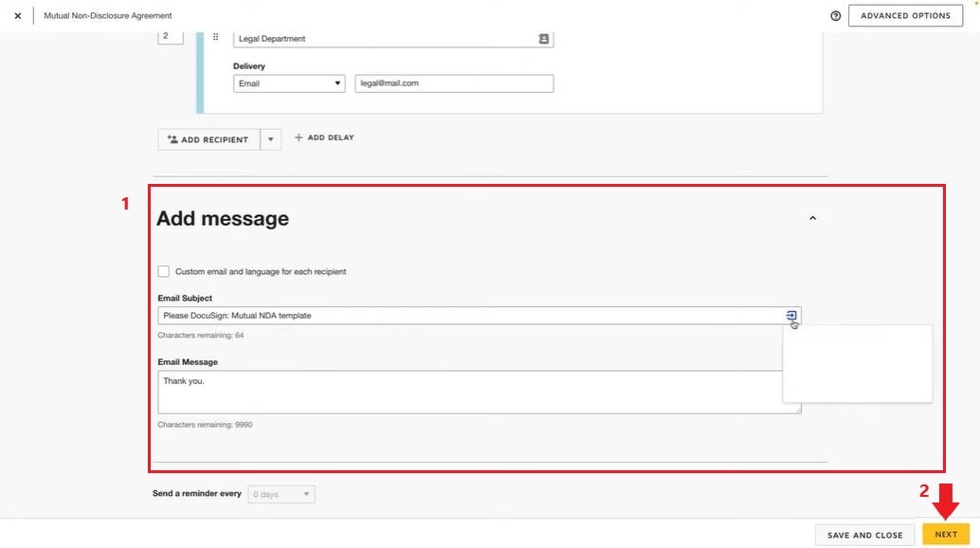Screen dimensions: 980x548
Task: Click the Legal Department name field
Action: [x=384, y=39]
